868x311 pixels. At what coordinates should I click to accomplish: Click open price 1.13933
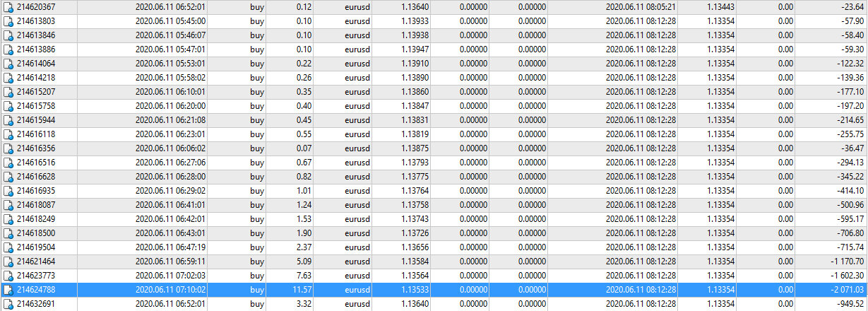(x=413, y=21)
